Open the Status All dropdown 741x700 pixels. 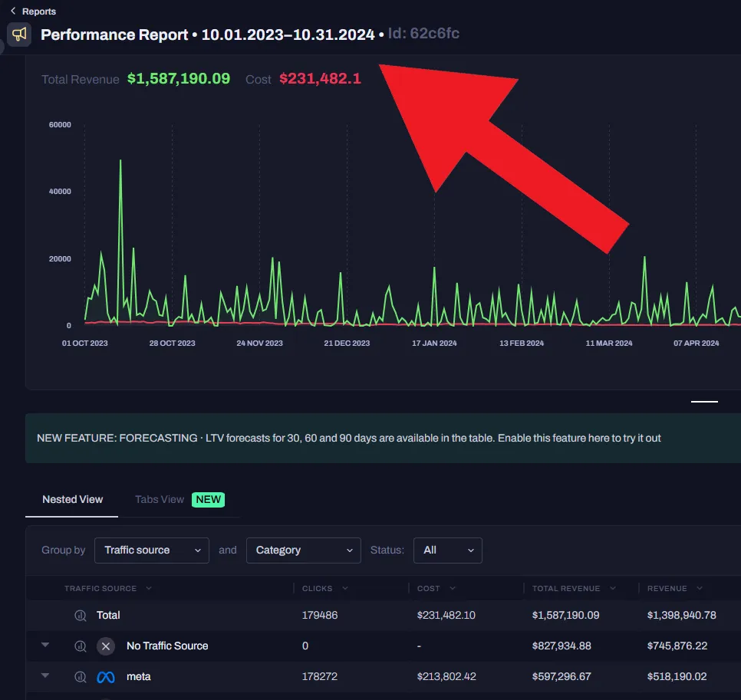tap(447, 550)
